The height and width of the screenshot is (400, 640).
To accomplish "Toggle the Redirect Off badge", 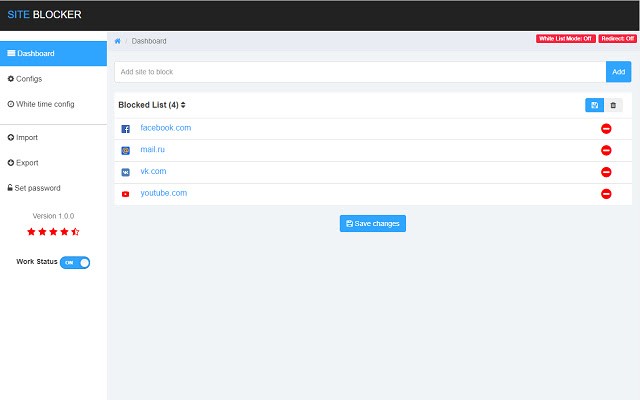I will pos(618,39).
